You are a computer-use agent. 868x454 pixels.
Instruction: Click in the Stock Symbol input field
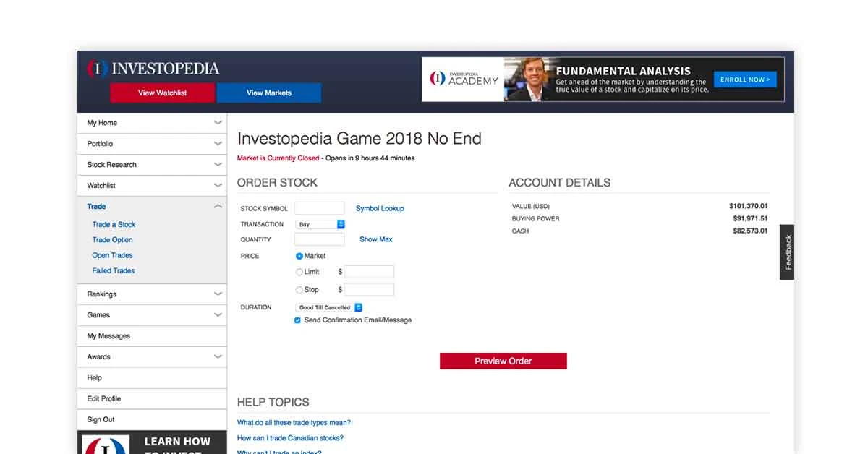coord(320,208)
